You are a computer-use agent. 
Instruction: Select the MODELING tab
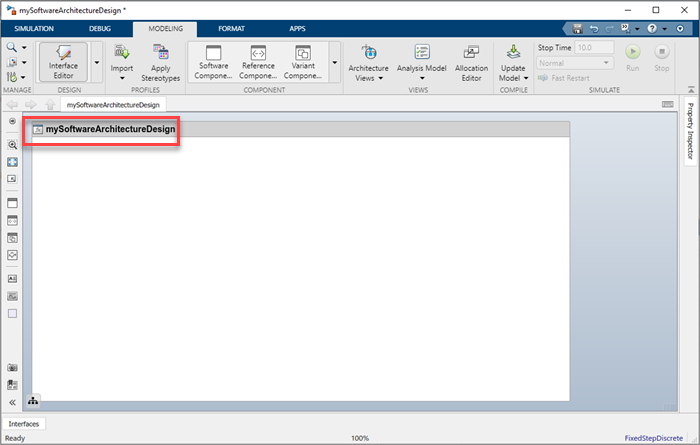tap(165, 29)
